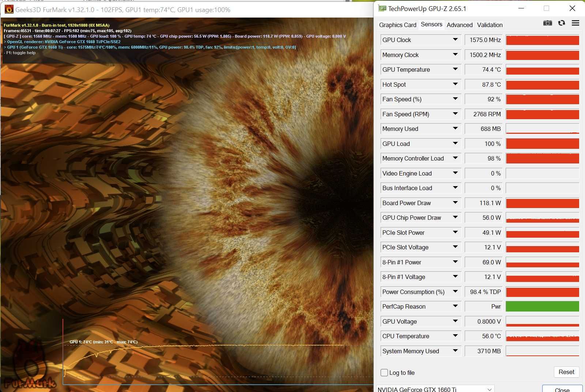Expand the Fan Speed (%) dropdown

pos(455,99)
